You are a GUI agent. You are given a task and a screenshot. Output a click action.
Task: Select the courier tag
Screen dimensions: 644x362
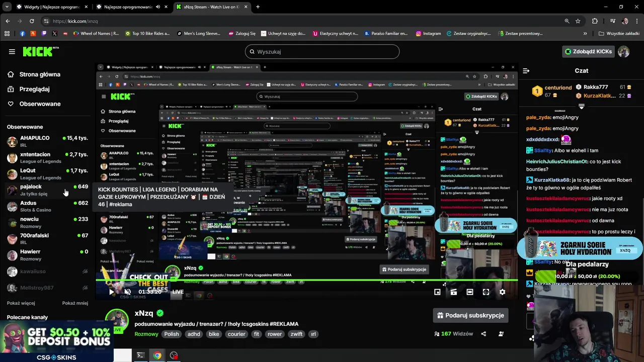point(236,334)
